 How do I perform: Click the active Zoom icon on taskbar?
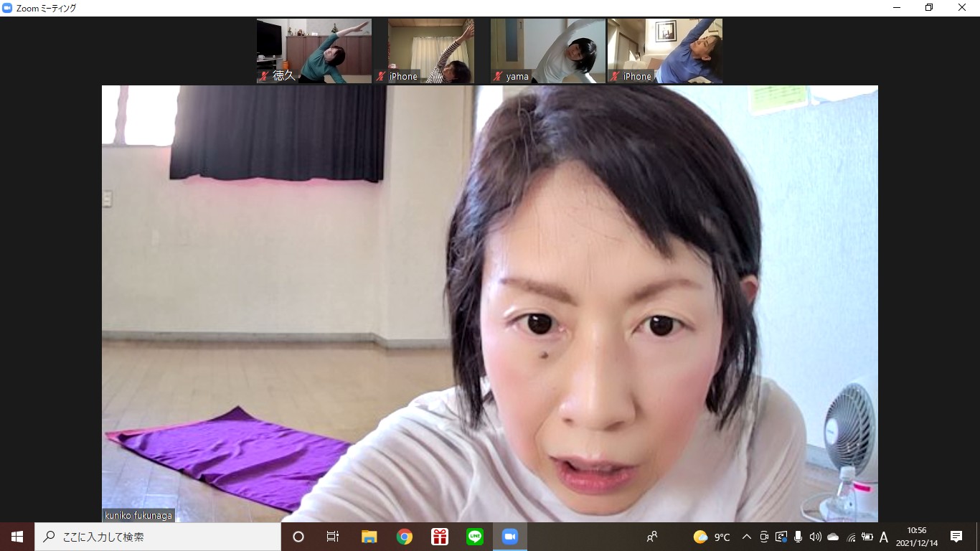(510, 537)
